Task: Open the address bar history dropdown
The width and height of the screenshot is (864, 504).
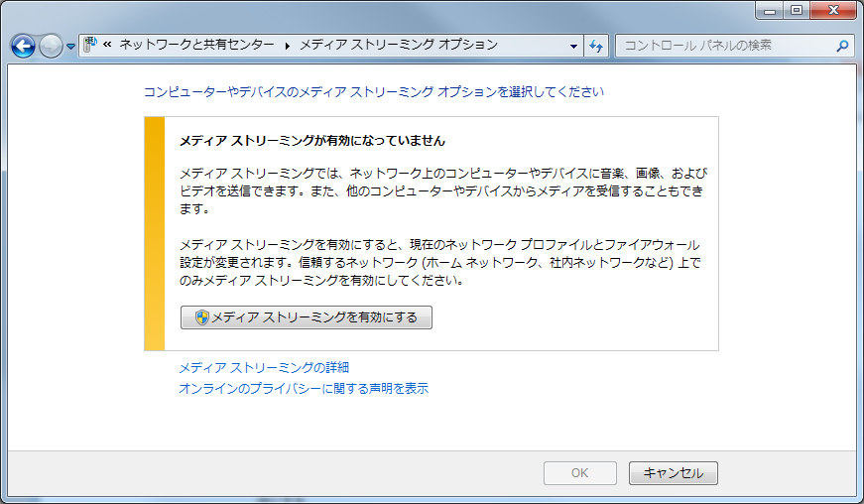Action: tap(573, 46)
